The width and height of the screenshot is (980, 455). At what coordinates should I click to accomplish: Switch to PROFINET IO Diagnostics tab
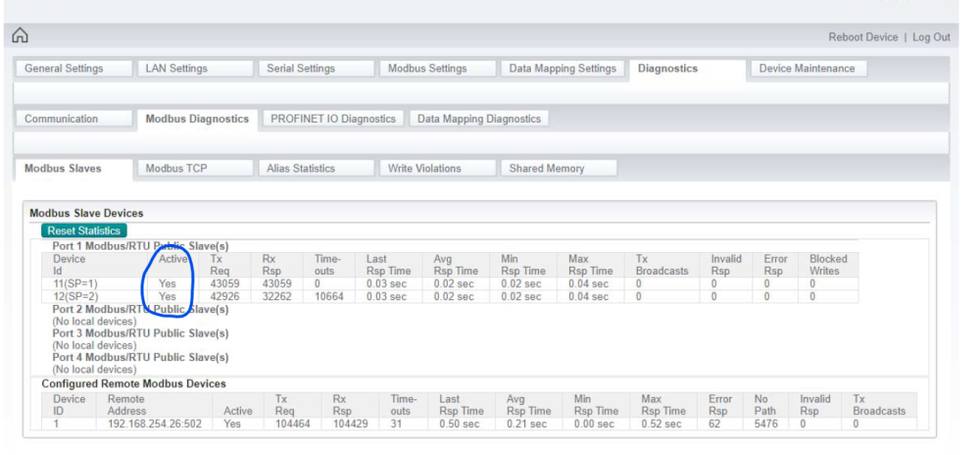click(x=333, y=119)
